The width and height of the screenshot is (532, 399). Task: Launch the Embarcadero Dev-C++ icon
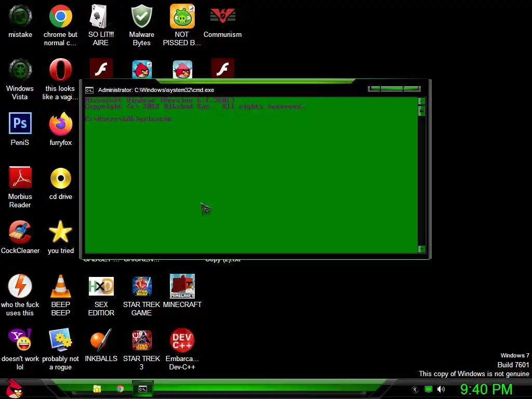point(182,340)
